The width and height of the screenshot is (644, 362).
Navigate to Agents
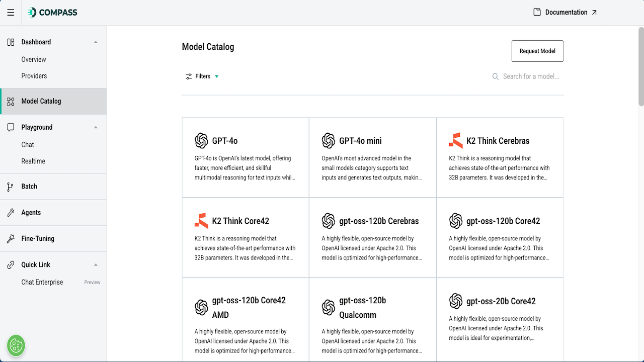[53, 213]
